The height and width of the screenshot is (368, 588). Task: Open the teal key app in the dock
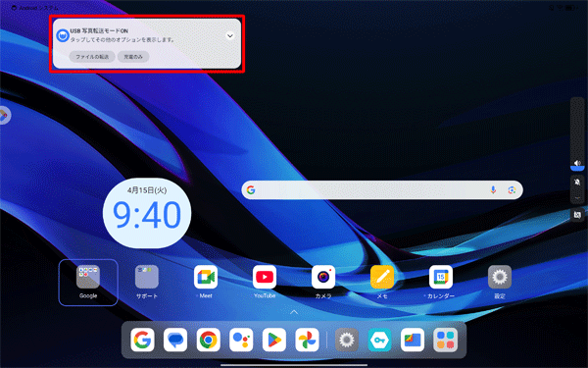click(x=379, y=340)
